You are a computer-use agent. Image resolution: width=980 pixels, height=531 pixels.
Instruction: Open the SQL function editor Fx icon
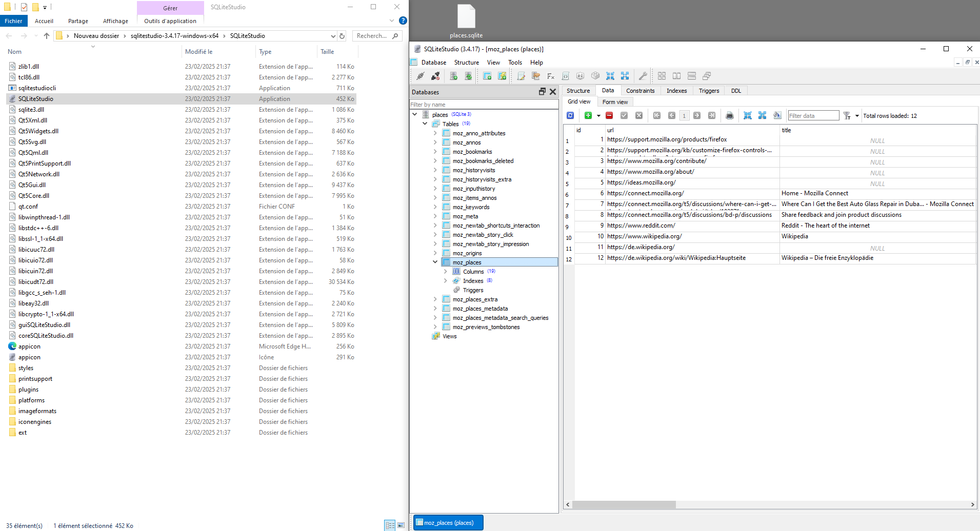point(551,76)
